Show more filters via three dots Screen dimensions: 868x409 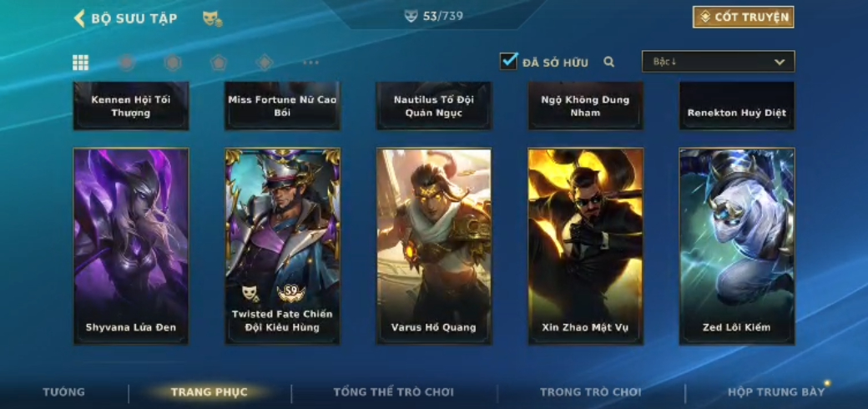click(311, 63)
